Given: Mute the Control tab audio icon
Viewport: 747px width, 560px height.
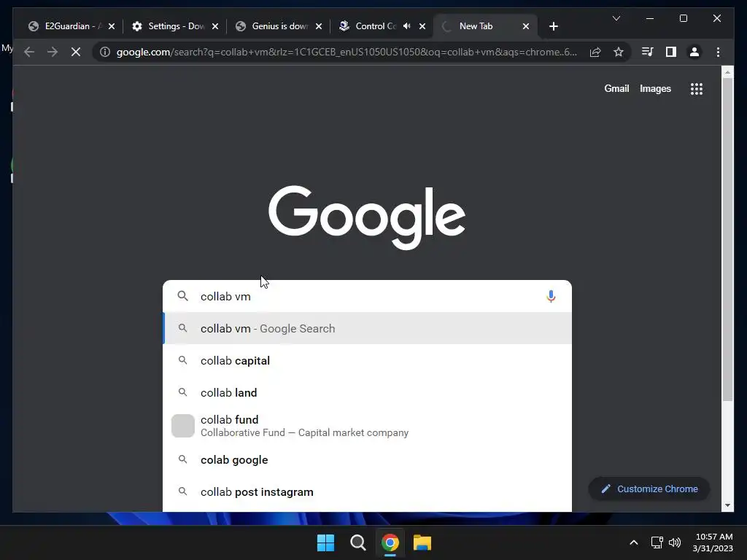Looking at the screenshot, I should coord(406,26).
